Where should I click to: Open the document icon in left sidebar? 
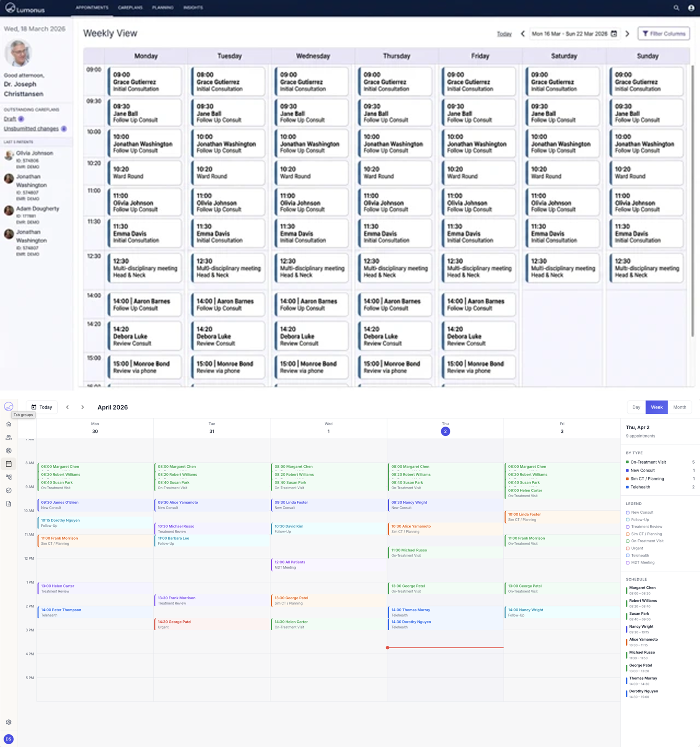[x=9, y=504]
